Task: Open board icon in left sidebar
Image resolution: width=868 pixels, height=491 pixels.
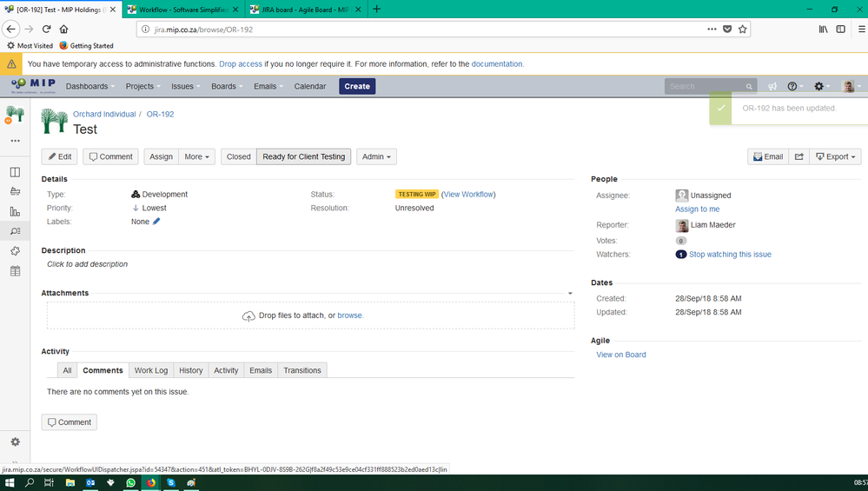Action: [15, 172]
